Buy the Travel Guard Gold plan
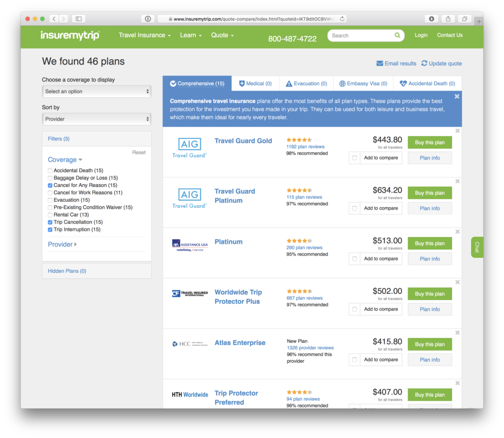Screen dimensions: 504x438 430,142
